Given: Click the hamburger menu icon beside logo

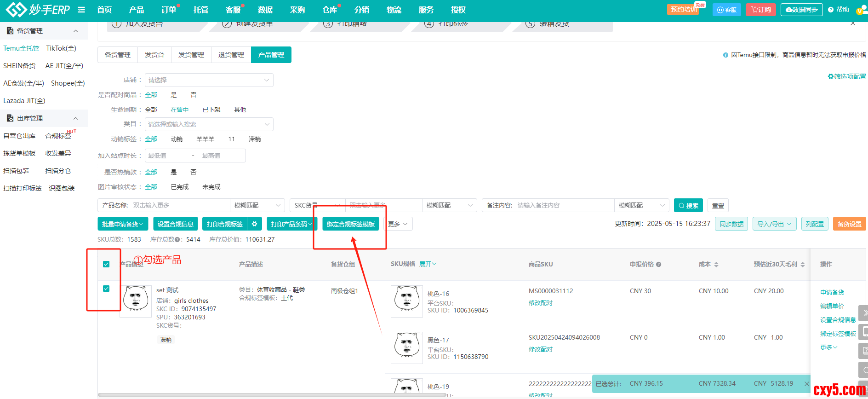Looking at the screenshot, I should [81, 10].
